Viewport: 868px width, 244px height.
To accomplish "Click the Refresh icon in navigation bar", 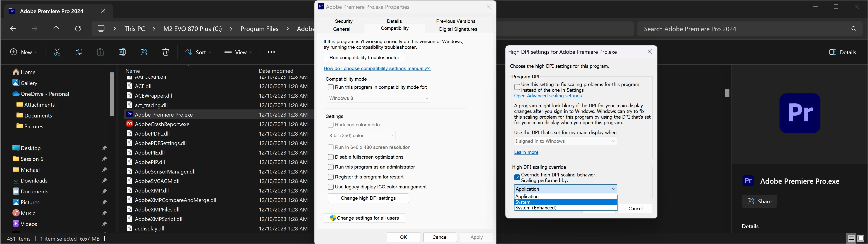I will pos(78,29).
